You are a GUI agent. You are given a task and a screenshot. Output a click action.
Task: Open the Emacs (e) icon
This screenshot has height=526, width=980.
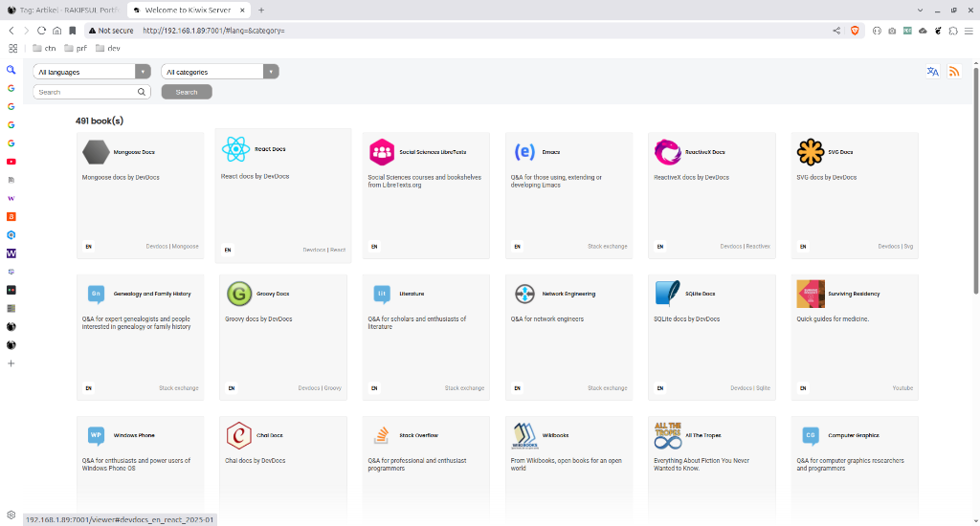[x=524, y=152]
